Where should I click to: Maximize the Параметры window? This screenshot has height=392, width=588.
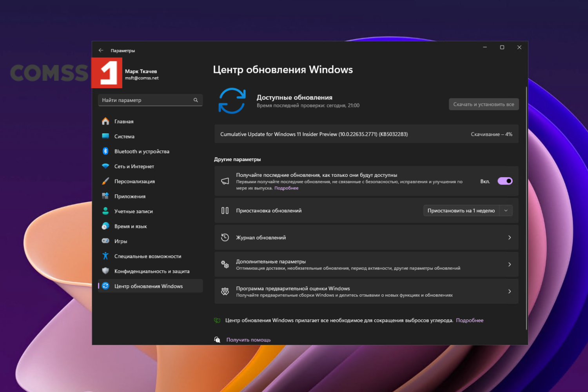pos(502,47)
